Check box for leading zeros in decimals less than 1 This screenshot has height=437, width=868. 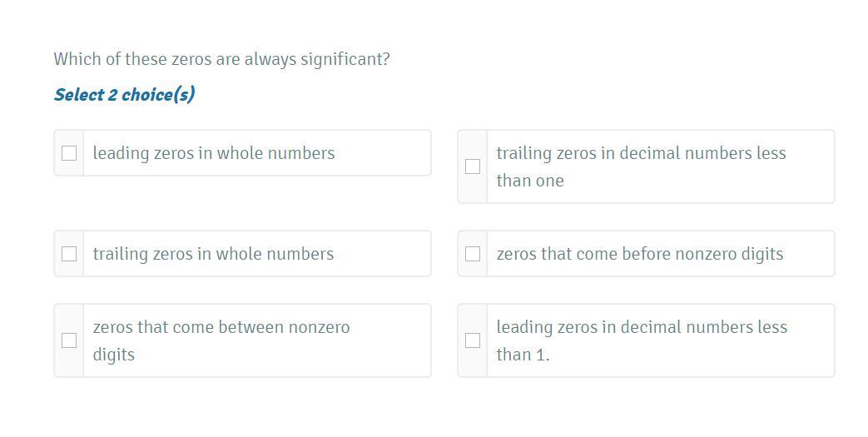pos(473,340)
